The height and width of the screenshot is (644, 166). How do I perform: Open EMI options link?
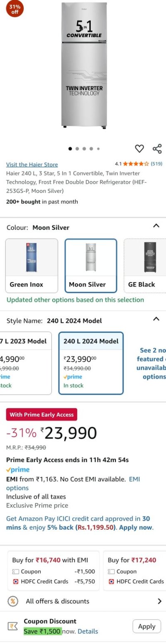pyautogui.click(x=73, y=484)
